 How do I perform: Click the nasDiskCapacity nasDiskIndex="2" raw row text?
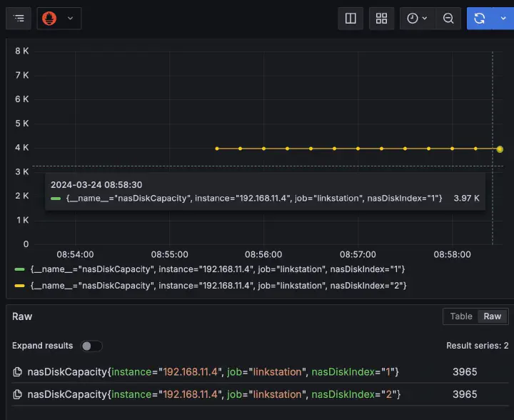[x=213, y=394]
